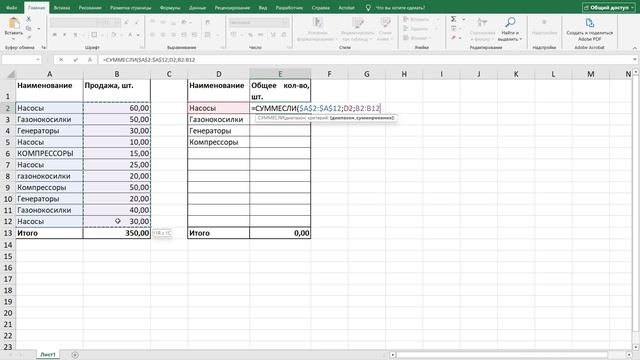Open the AutoSum dropdown arrow
The image size is (640, 360).
pyautogui.click(x=464, y=19)
